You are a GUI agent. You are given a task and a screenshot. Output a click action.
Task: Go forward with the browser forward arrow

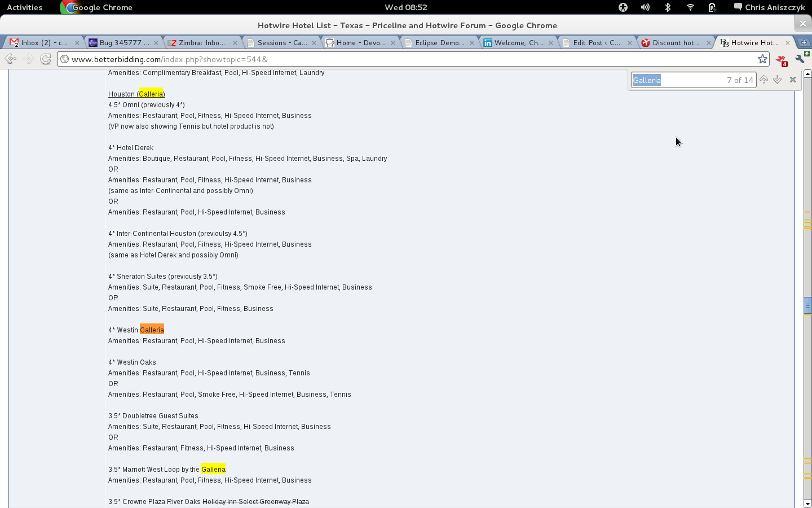tap(28, 59)
